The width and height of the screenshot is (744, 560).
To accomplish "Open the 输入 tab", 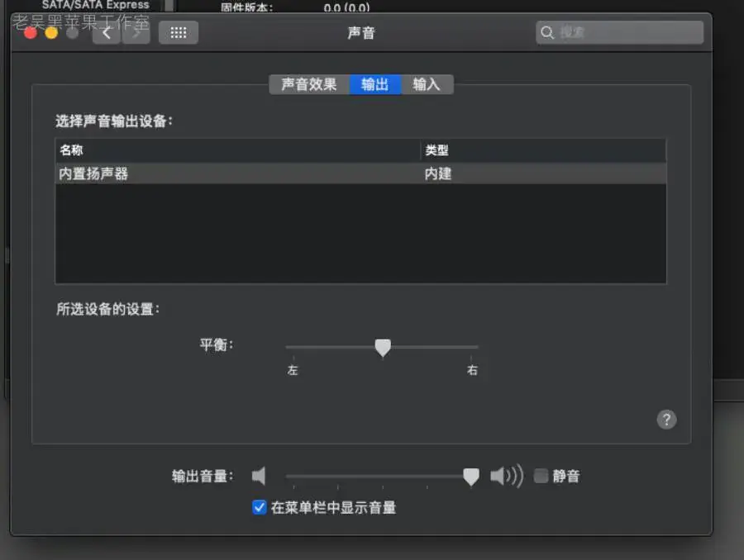I will pyautogui.click(x=427, y=84).
